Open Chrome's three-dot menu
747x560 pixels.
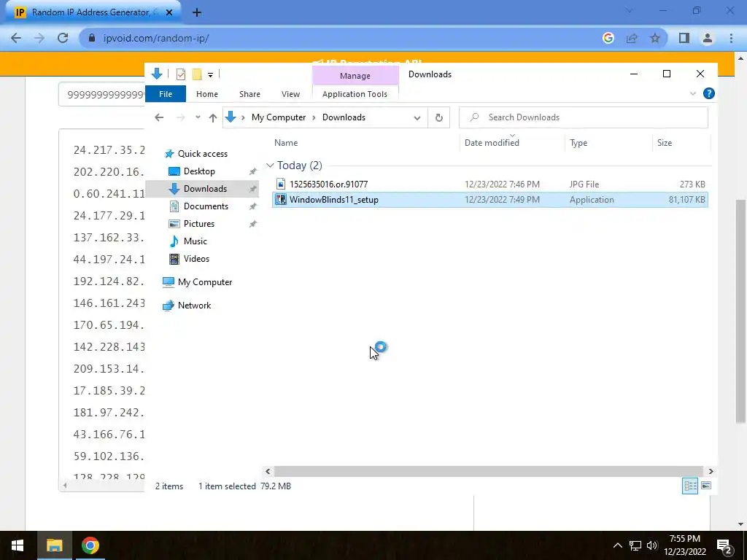tap(731, 38)
